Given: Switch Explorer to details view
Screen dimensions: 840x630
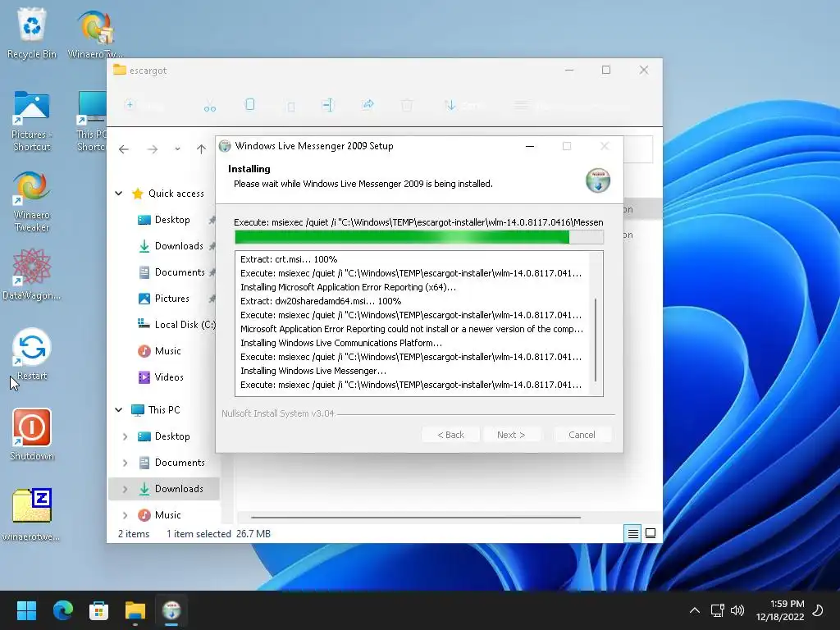Looking at the screenshot, I should click(x=632, y=533).
